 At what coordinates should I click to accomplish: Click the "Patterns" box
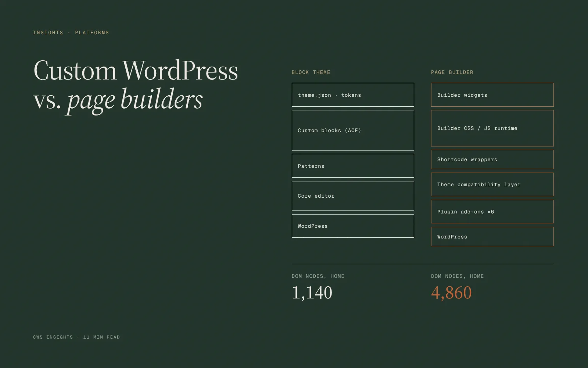(x=353, y=166)
